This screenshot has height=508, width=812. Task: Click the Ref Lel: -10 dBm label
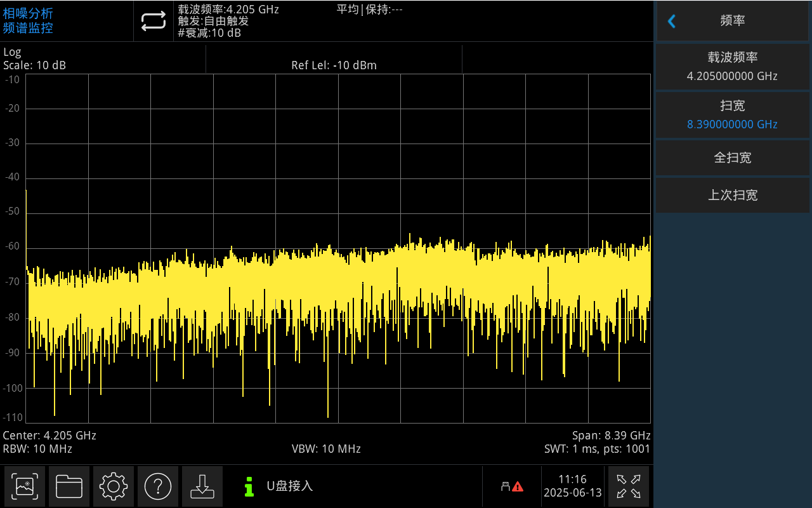click(334, 65)
